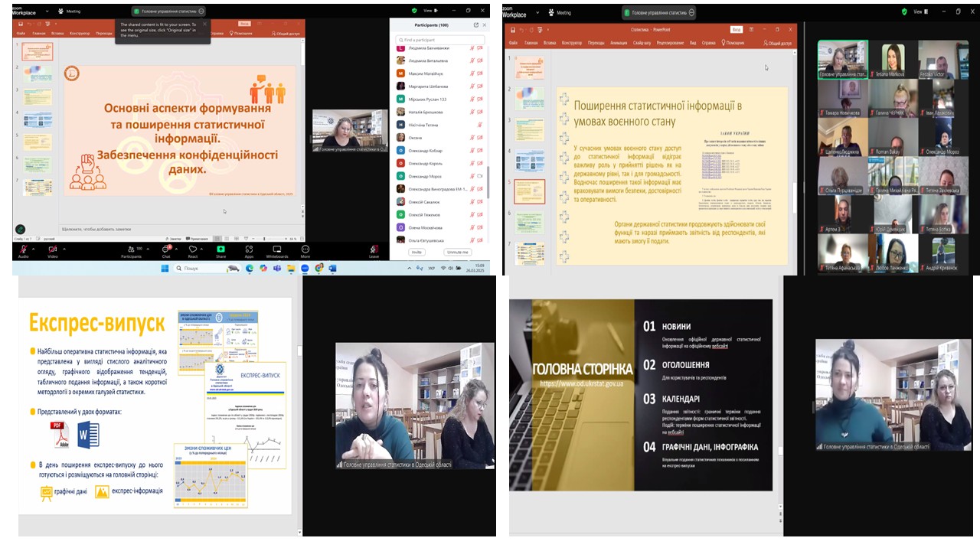This screenshot has height=551, width=980.
Task: Click the annotation pencil icon below slide thumbnails
Action: [21, 229]
